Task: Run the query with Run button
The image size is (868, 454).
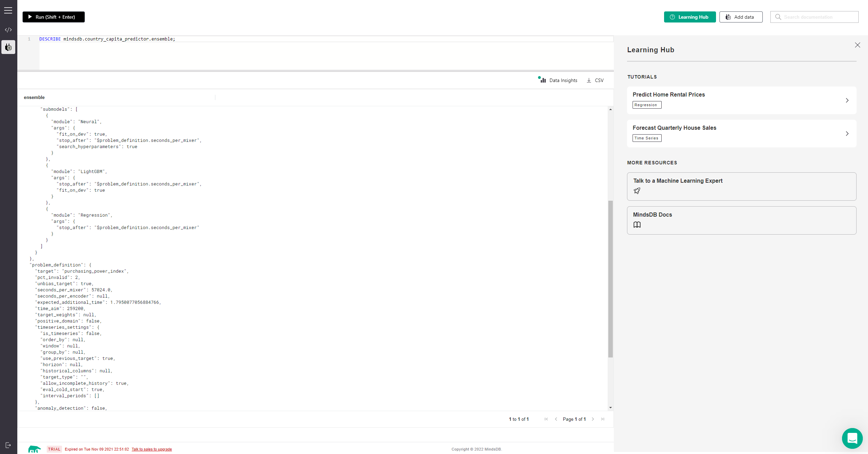Action: (54, 17)
